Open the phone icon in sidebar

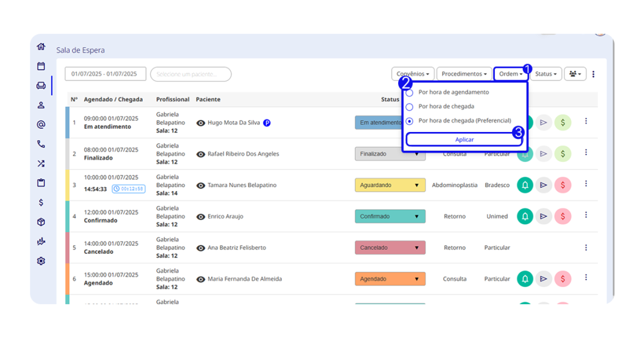(x=41, y=144)
